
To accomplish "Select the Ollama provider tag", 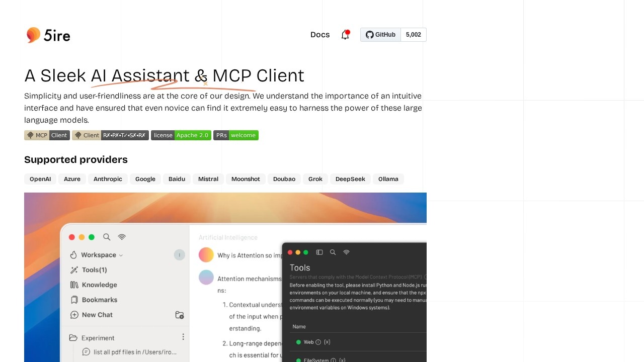I will [x=388, y=179].
